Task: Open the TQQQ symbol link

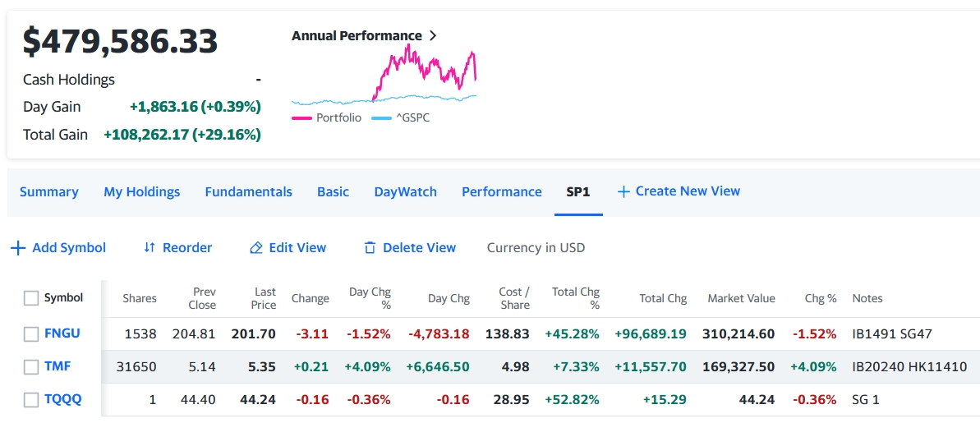Action: coord(63,400)
